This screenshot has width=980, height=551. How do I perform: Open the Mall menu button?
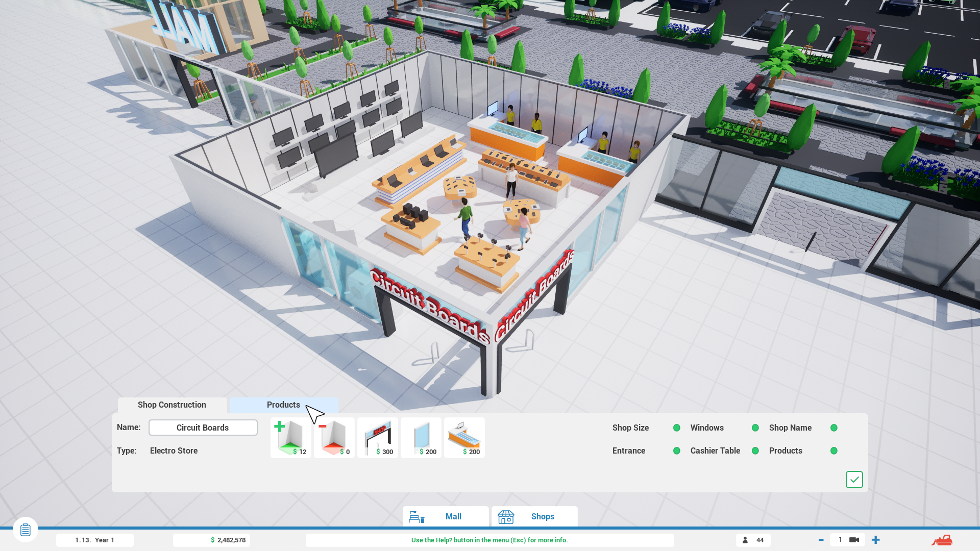(446, 516)
